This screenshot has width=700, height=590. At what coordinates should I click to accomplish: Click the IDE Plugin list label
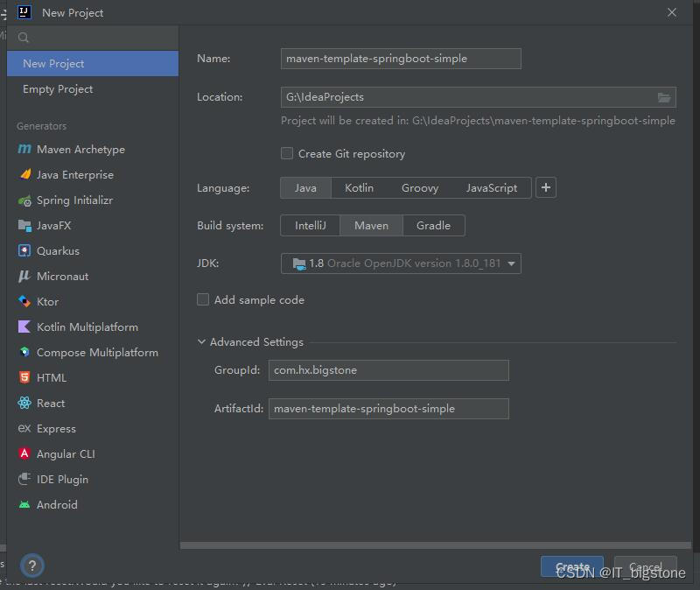62,479
